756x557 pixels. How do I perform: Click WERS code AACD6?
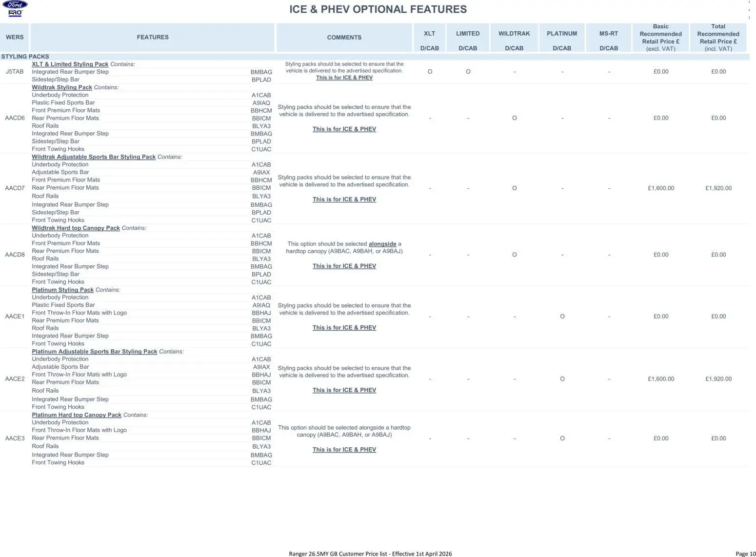[x=15, y=118]
